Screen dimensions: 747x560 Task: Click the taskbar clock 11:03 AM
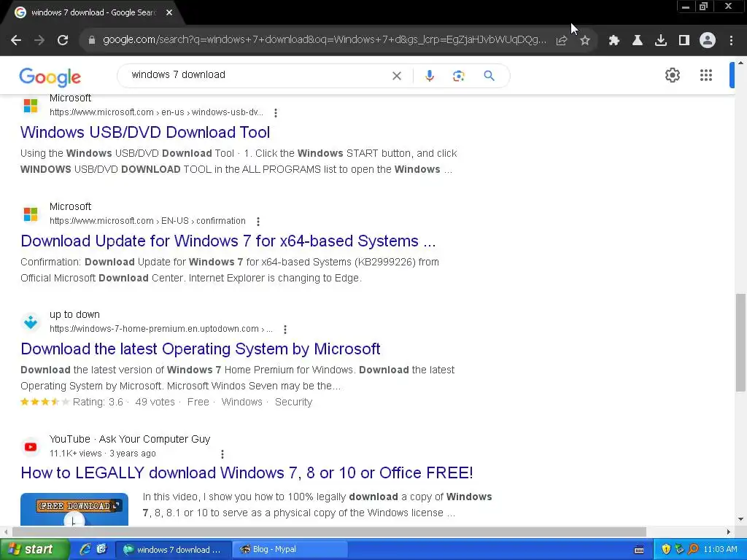click(x=720, y=550)
